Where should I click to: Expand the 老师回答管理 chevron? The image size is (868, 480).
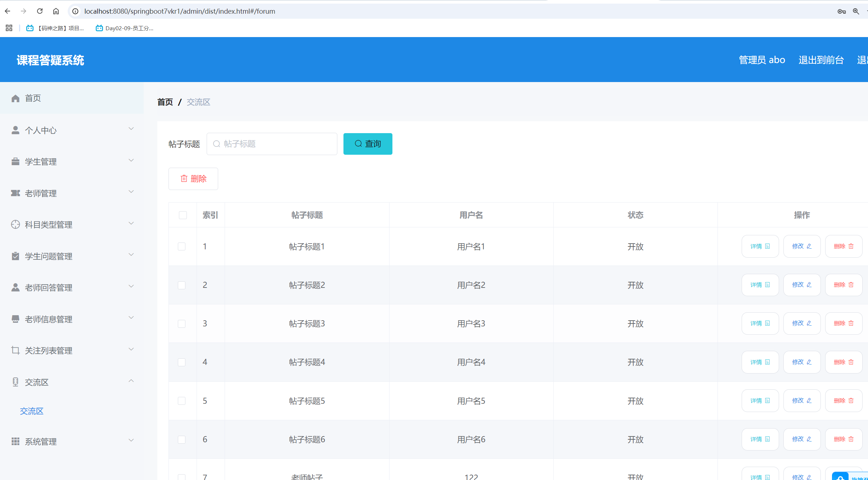coord(131,286)
